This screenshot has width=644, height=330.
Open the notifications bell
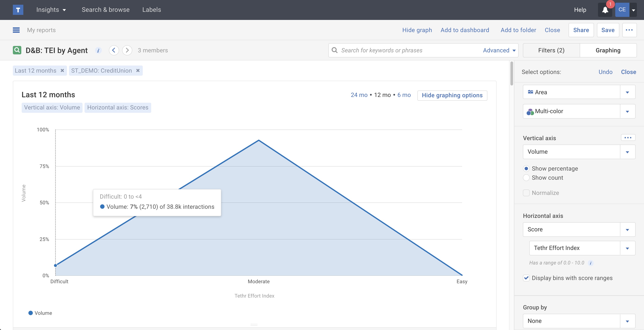pyautogui.click(x=605, y=10)
